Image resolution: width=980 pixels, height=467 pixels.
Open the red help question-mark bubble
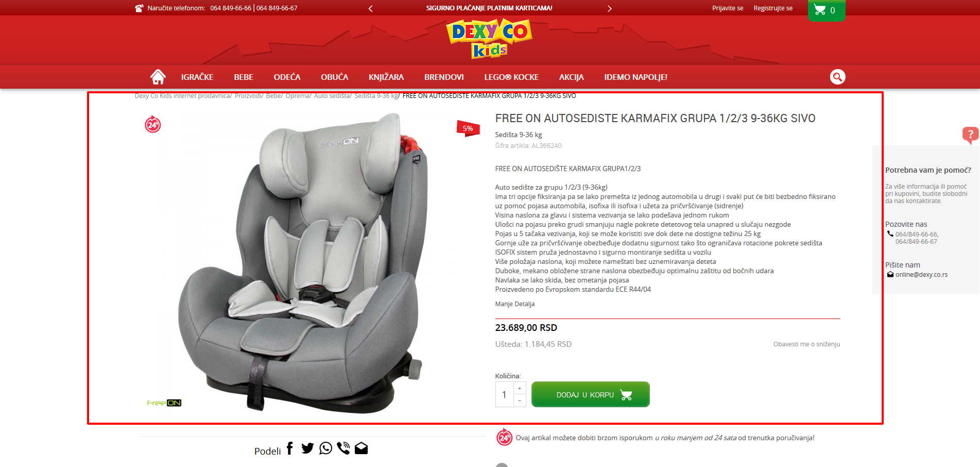pos(970,135)
